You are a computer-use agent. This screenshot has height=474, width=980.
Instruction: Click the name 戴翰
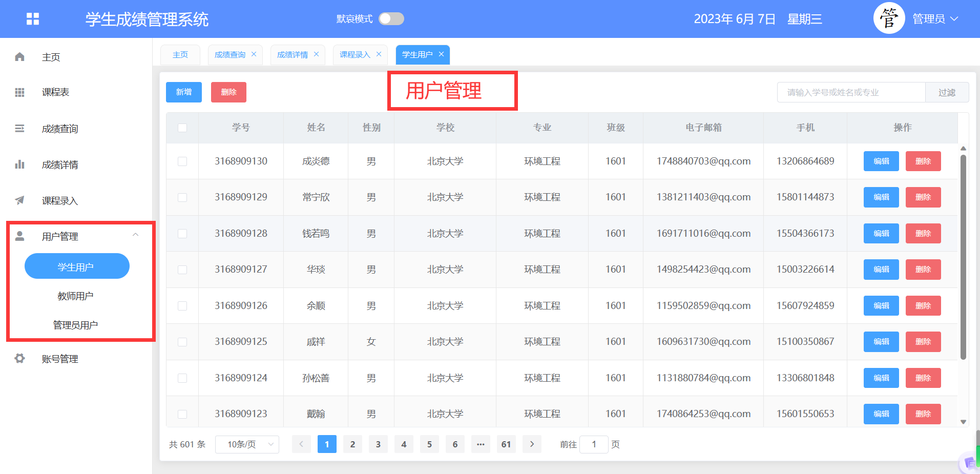click(x=316, y=414)
